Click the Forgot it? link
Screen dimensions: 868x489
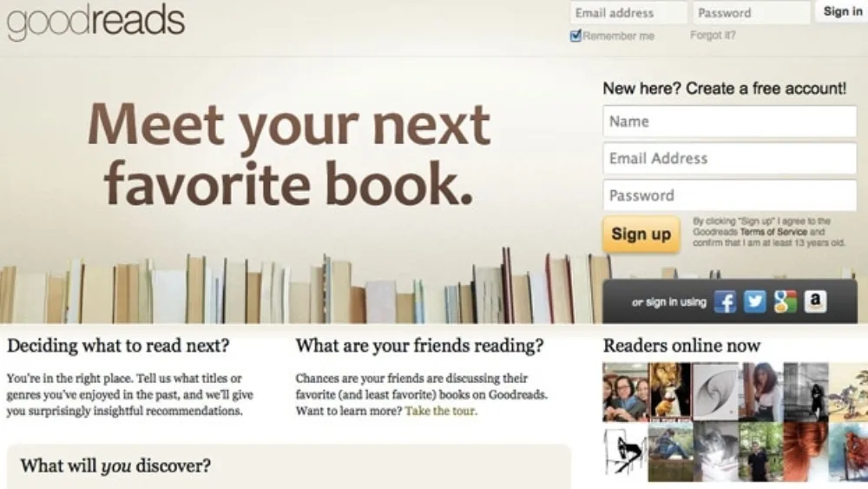point(713,36)
